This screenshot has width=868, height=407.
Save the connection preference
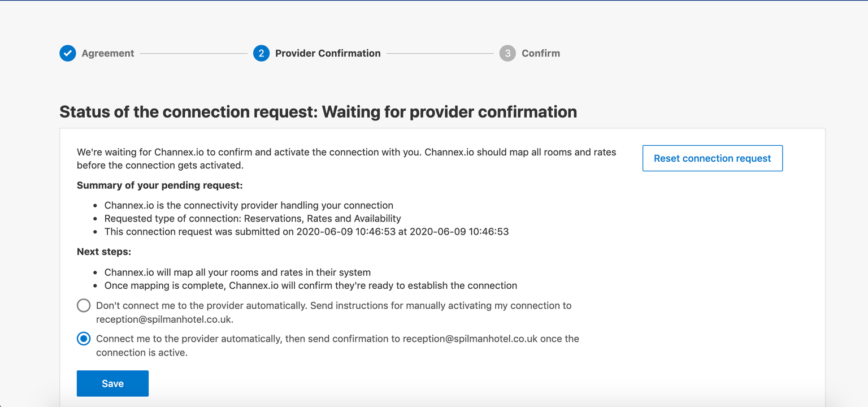112,383
